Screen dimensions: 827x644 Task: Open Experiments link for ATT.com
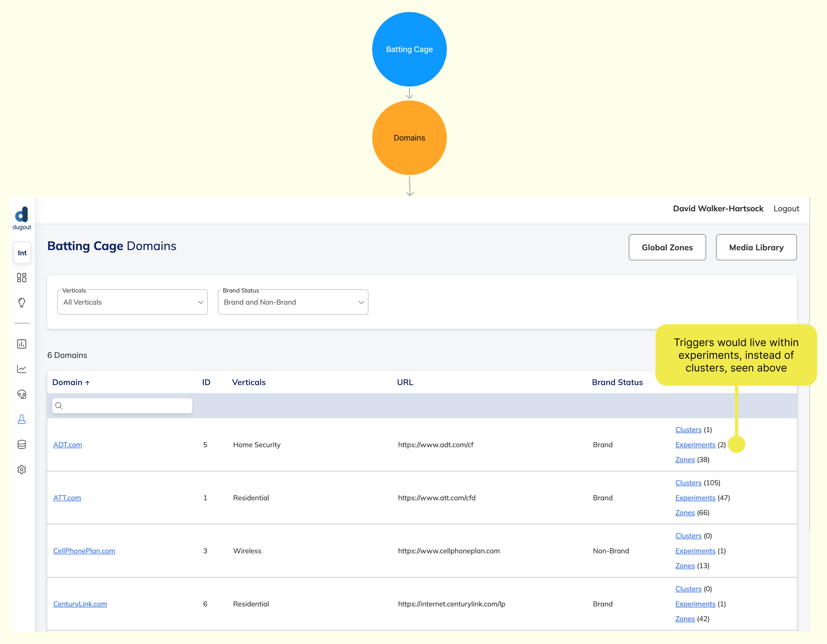(x=695, y=498)
